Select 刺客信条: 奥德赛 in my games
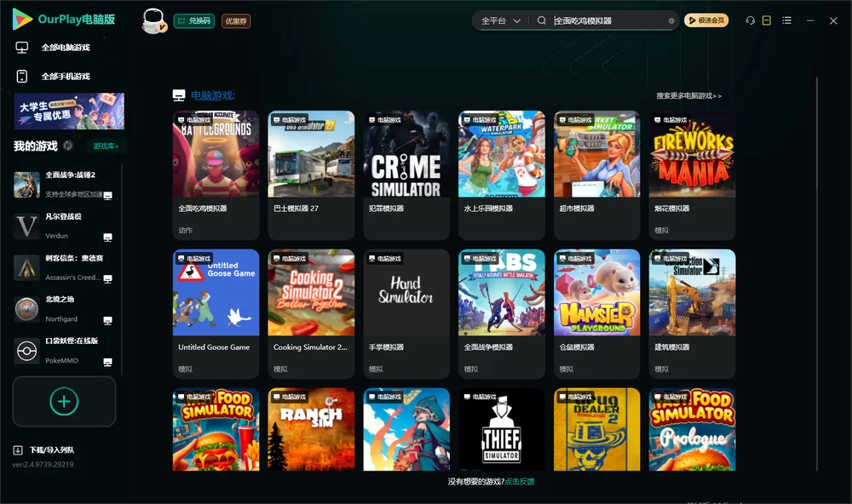The height and width of the screenshot is (504, 852). (64, 267)
